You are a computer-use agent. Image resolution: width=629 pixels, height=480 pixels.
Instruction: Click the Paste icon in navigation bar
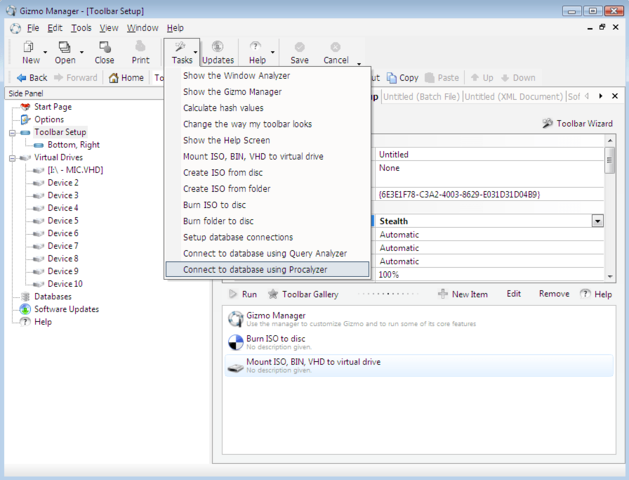(430, 78)
